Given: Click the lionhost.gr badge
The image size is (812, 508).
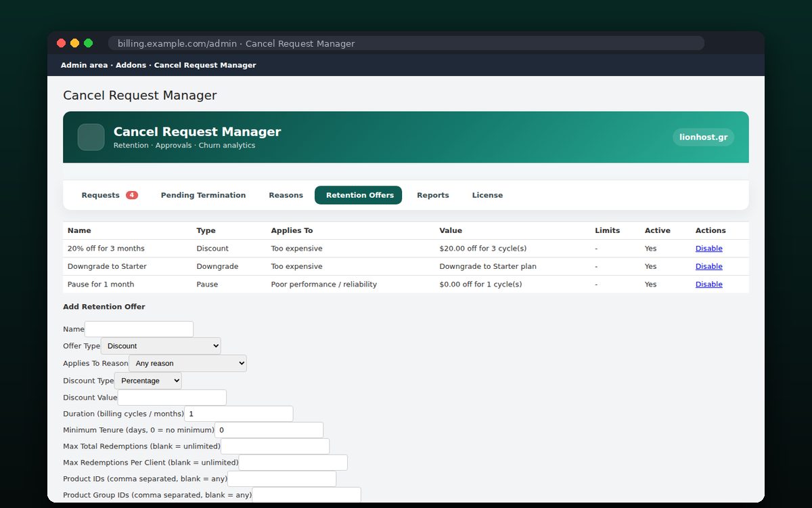Looking at the screenshot, I should 704,137.
